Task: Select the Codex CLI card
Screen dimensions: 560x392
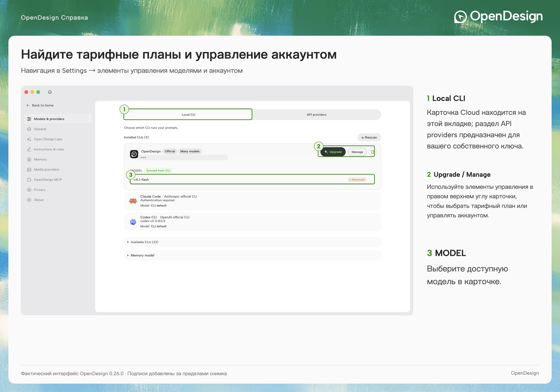Action: click(253, 222)
